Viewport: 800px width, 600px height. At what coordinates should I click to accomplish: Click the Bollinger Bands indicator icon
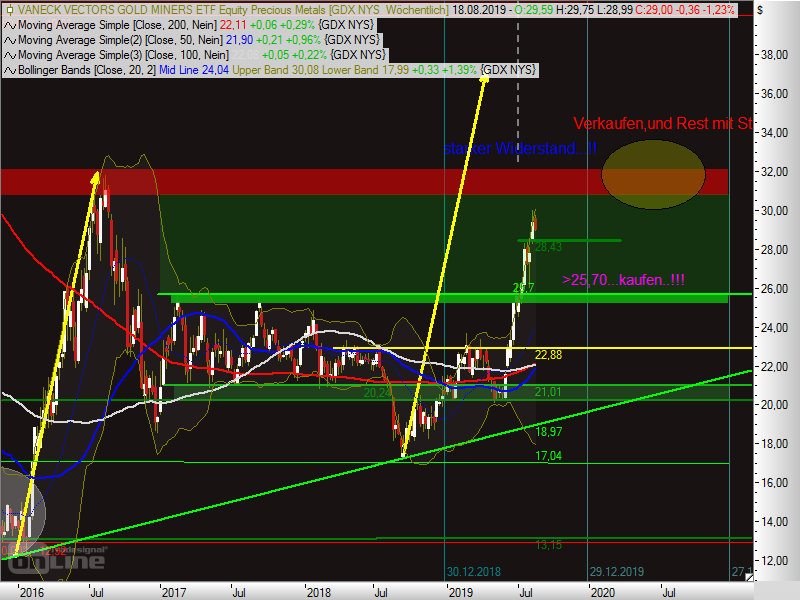(x=10, y=70)
